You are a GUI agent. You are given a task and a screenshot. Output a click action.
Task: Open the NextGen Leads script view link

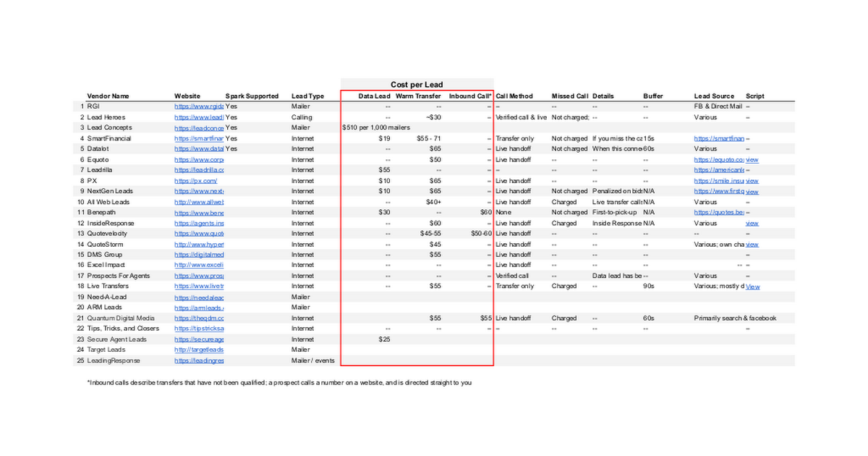click(752, 191)
